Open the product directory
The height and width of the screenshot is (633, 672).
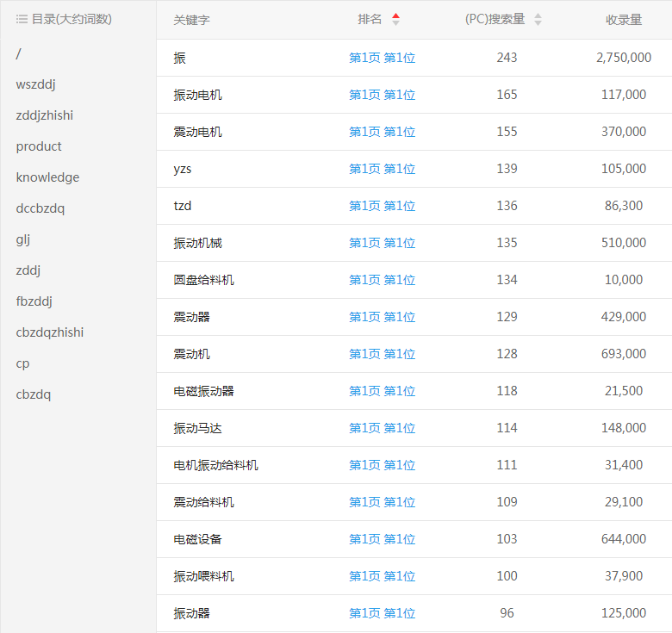pyautogui.click(x=39, y=146)
